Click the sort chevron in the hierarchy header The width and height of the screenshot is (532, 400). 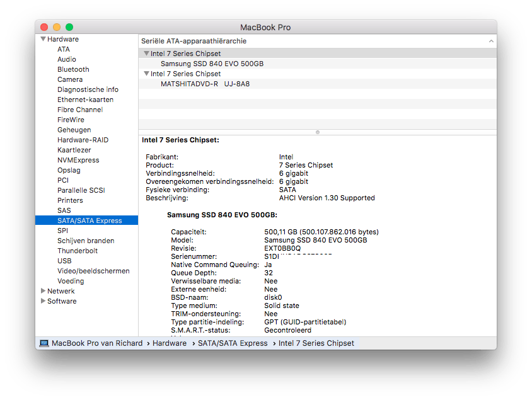coord(491,41)
